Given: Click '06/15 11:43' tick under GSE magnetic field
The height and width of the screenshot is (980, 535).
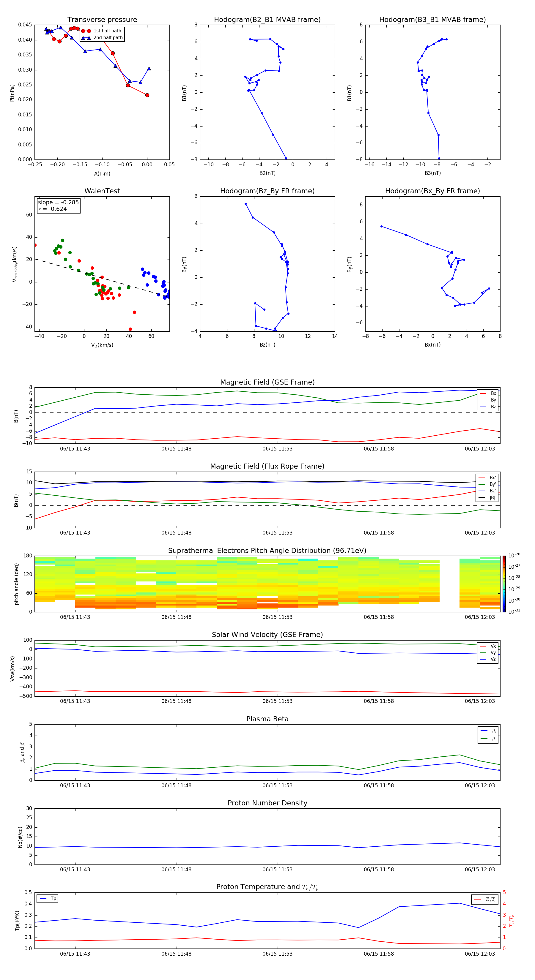Looking at the screenshot, I should (x=75, y=449).
